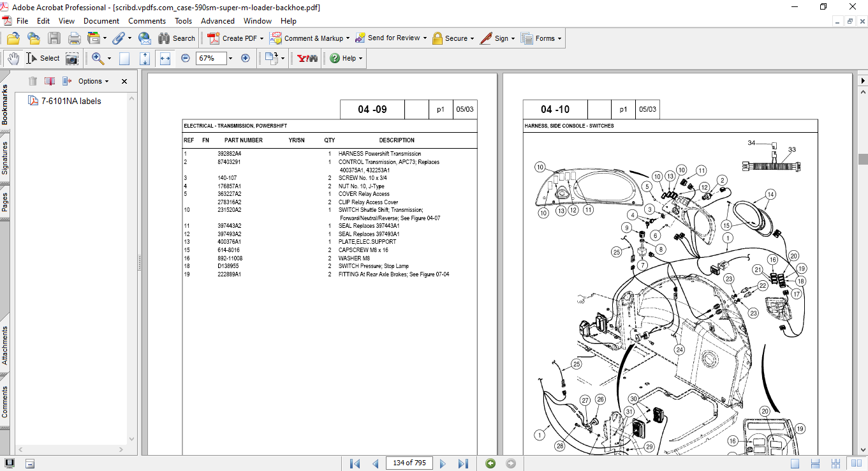Click the Yahoo search toolbar icon
Screen dimensions: 868x471
pyautogui.click(x=307, y=58)
